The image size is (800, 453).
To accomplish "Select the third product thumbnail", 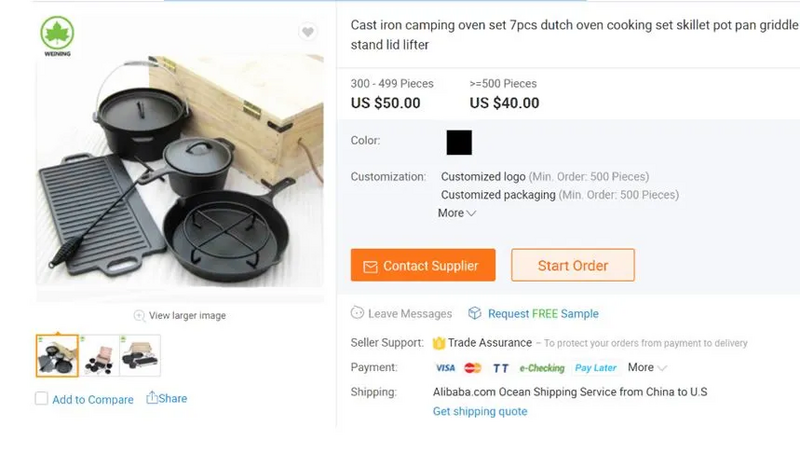I will [140, 355].
